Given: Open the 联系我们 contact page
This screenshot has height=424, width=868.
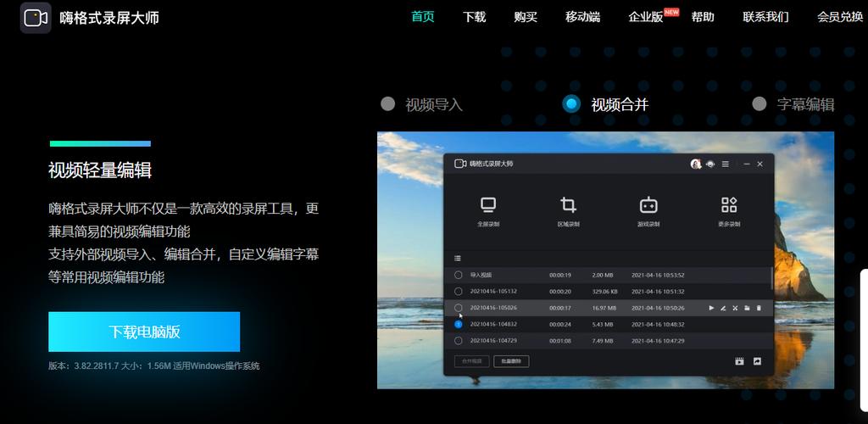Looking at the screenshot, I should tap(765, 17).
